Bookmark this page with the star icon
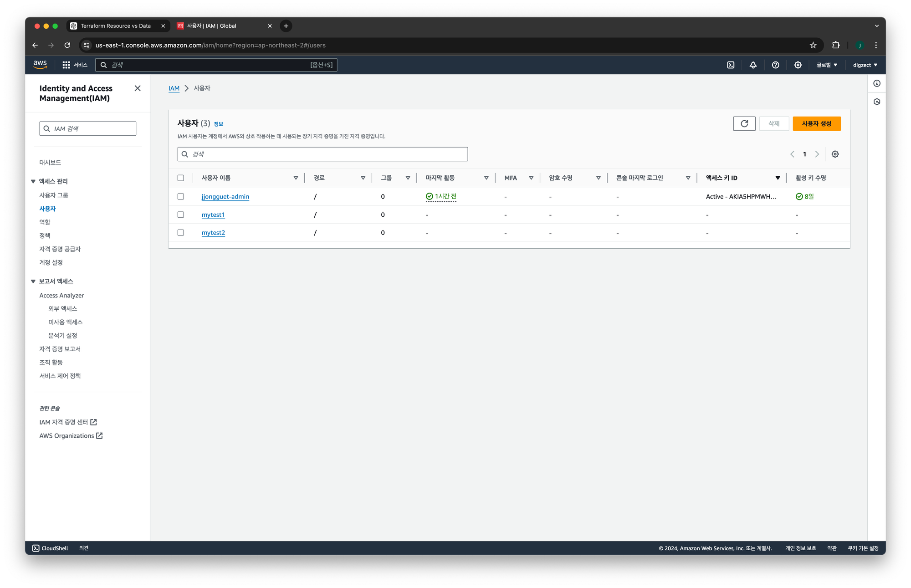 click(813, 45)
